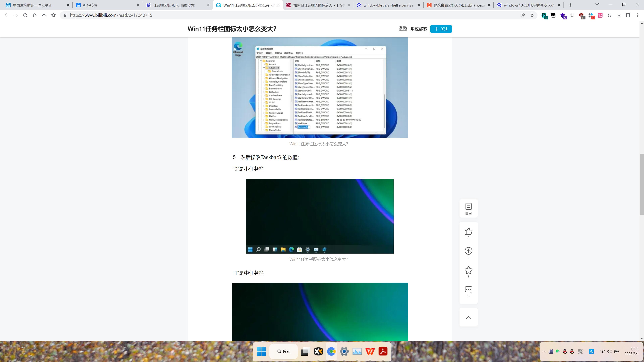Click the coin donation icon

[468, 251]
